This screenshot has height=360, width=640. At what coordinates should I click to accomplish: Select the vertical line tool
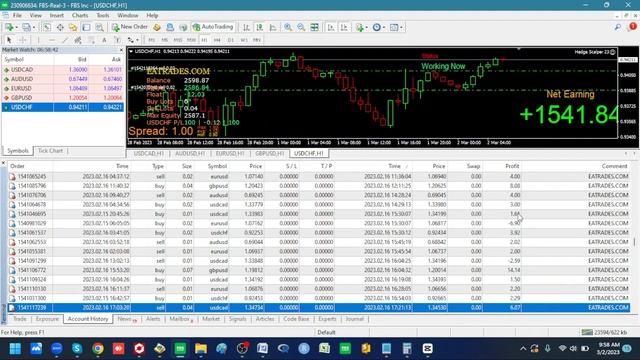(x=38, y=40)
